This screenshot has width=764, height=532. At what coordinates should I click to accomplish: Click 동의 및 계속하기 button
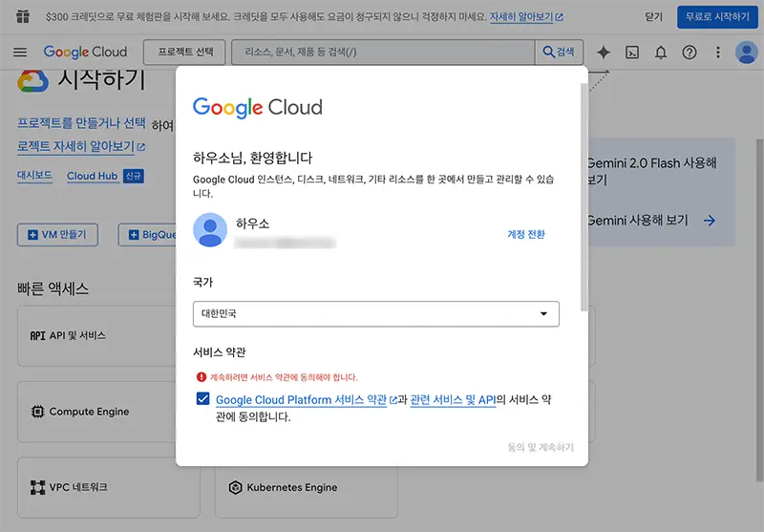(541, 447)
